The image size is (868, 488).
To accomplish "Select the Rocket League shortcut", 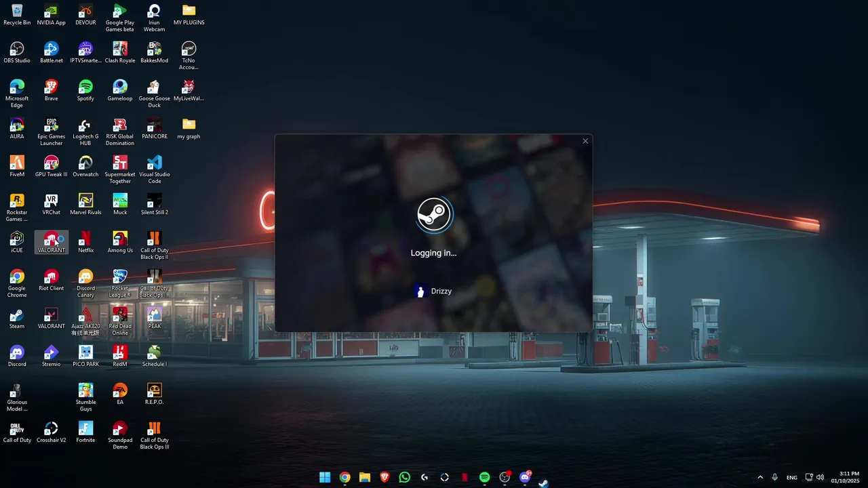I will click(120, 284).
